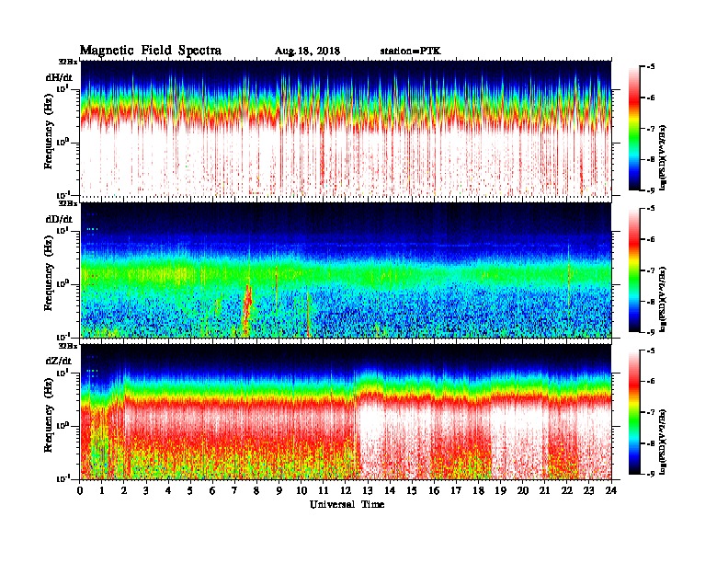The width and height of the screenshot is (728, 563).
Task: Select the "dH/dt" panel label
Action: click(x=59, y=77)
